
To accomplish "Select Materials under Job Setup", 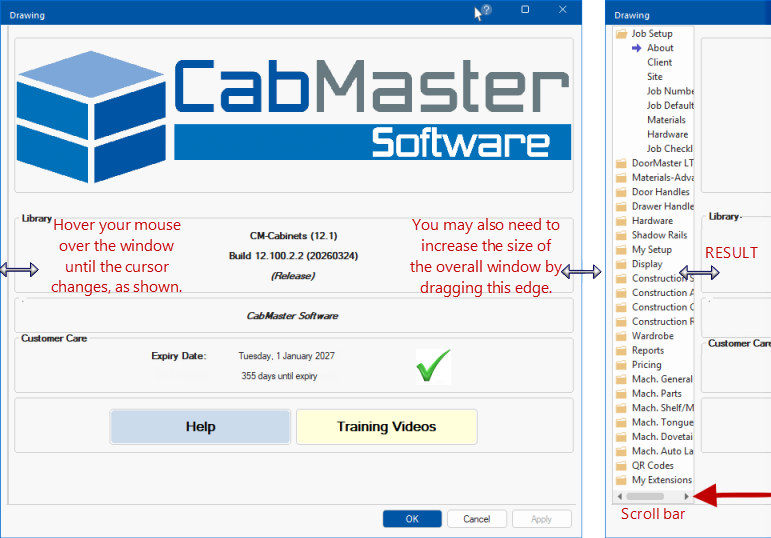I will 666,120.
